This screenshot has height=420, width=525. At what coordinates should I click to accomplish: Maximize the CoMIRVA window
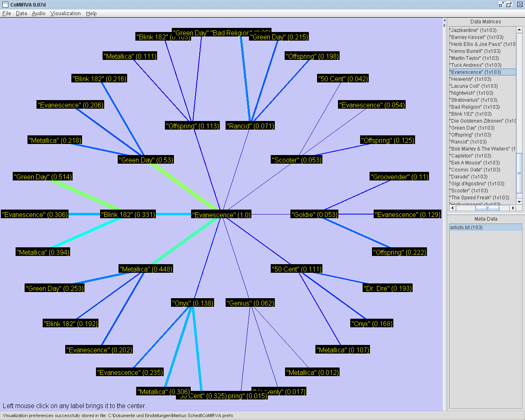509,5
